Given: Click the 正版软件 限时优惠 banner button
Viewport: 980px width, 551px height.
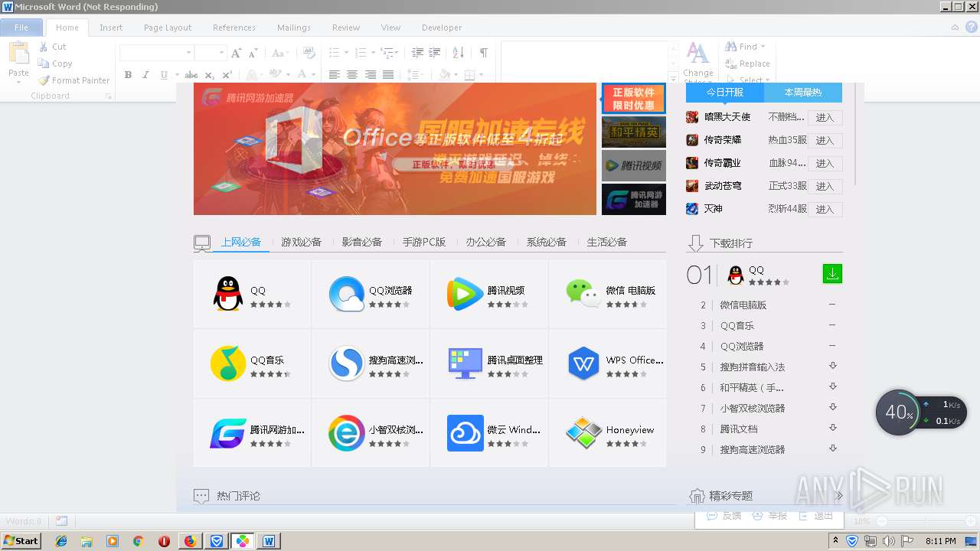Looking at the screenshot, I should click(x=633, y=99).
